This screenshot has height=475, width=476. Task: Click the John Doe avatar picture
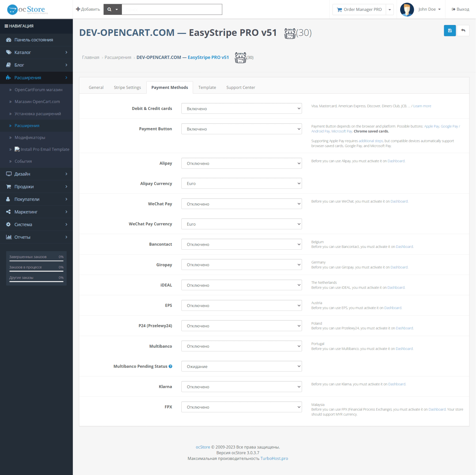point(407,10)
